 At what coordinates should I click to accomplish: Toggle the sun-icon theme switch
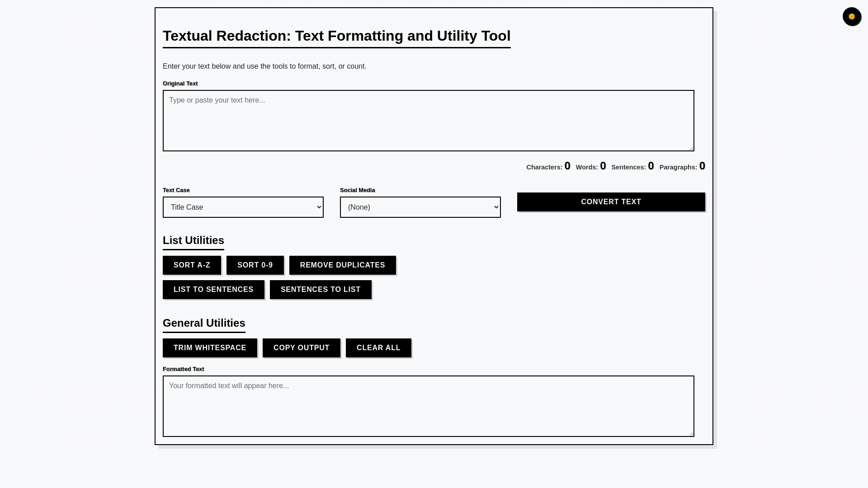point(852,17)
